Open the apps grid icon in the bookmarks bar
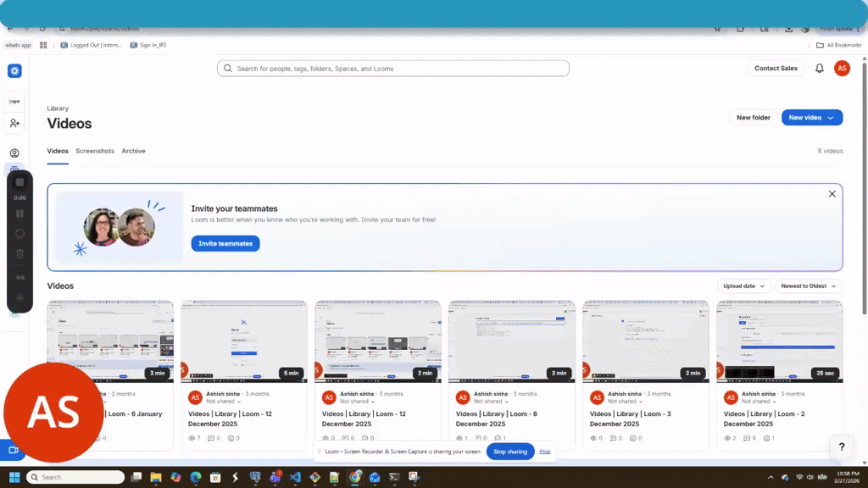Viewport: 868px width, 488px height. click(x=43, y=46)
